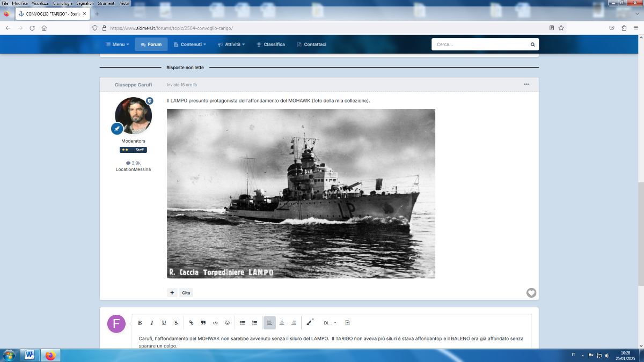
Task: Open the text color brush picker
Action: [310, 323]
